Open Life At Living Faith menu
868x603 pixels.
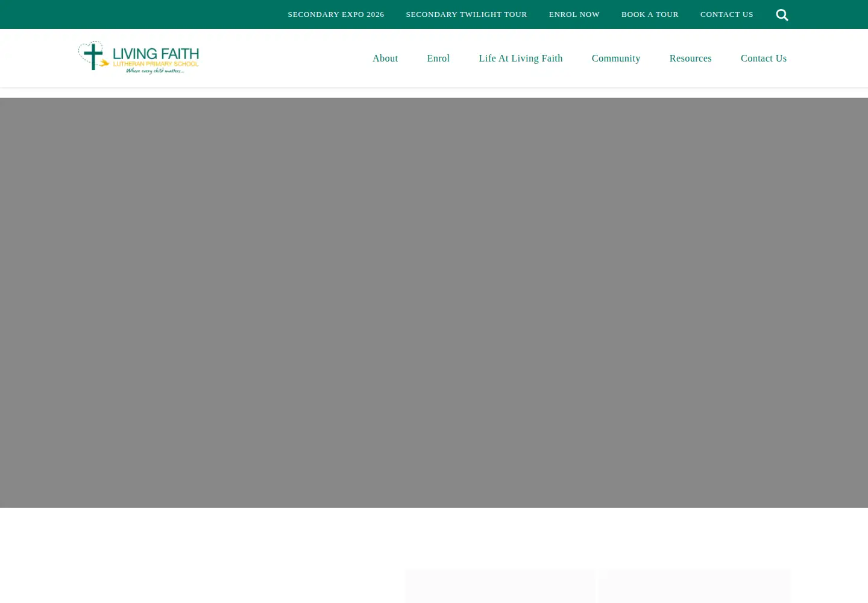pyautogui.click(x=521, y=58)
